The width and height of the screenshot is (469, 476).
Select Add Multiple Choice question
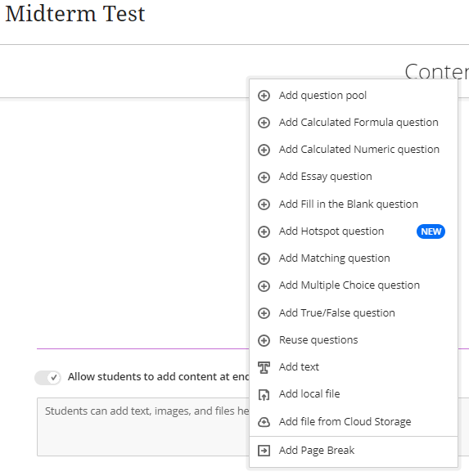point(354,285)
